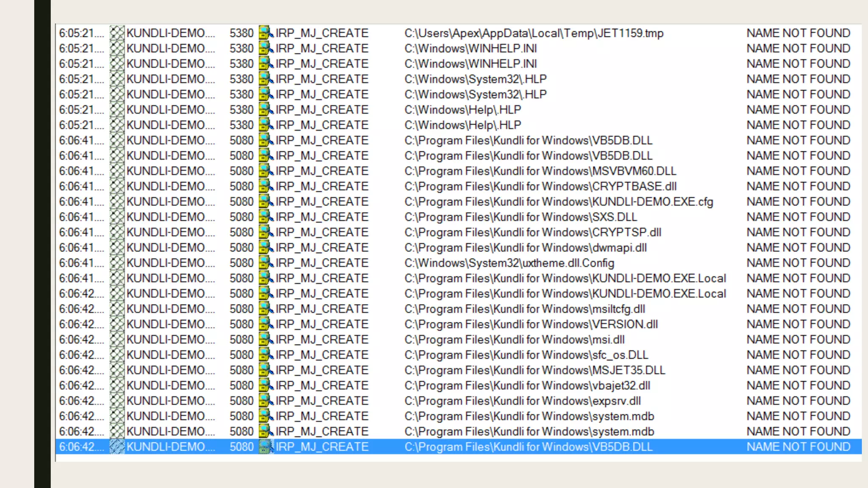The width and height of the screenshot is (868, 488).
Task: Click file operation icon on msi.dll row
Action: pyautogui.click(x=266, y=340)
